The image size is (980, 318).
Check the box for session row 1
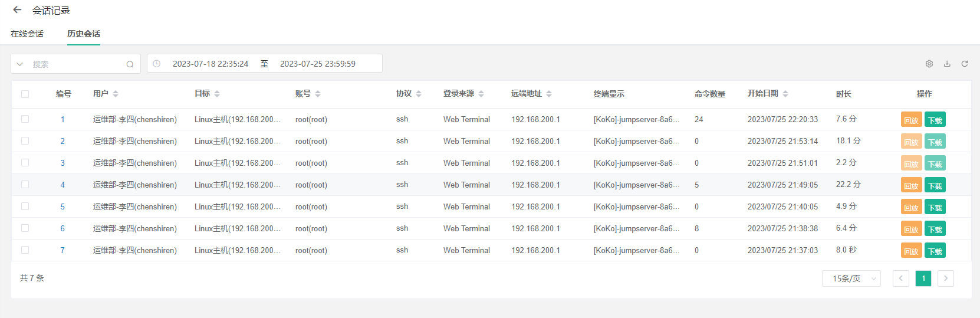pos(25,119)
